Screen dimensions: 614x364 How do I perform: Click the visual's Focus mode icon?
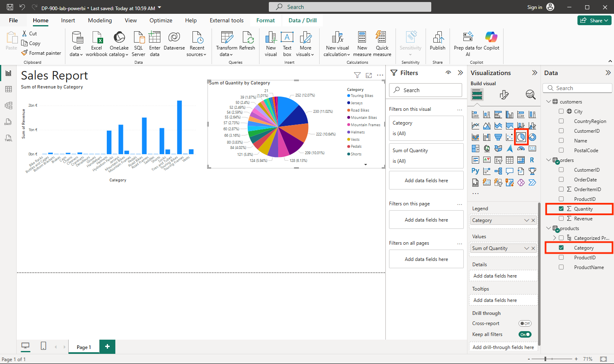[x=369, y=75]
